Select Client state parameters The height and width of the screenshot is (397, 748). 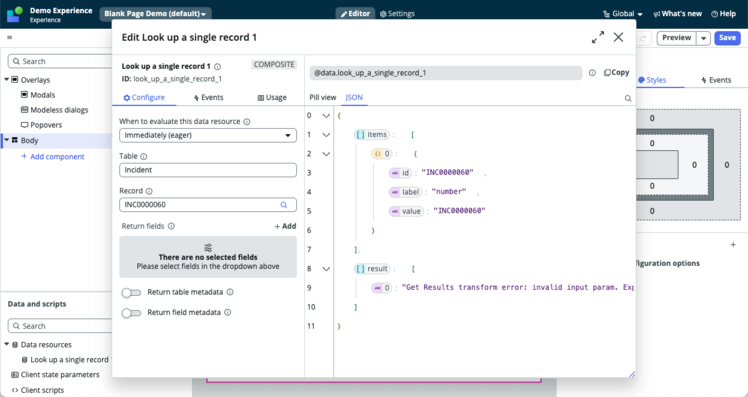55,375
